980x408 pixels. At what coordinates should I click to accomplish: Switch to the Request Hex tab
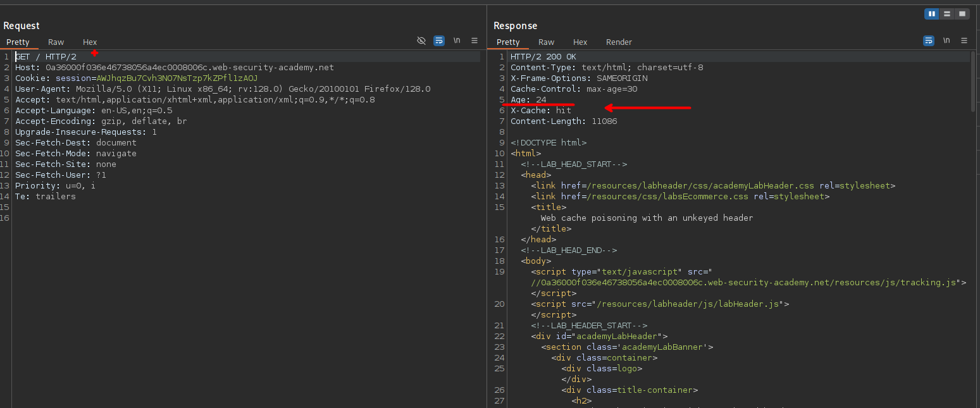click(x=90, y=42)
